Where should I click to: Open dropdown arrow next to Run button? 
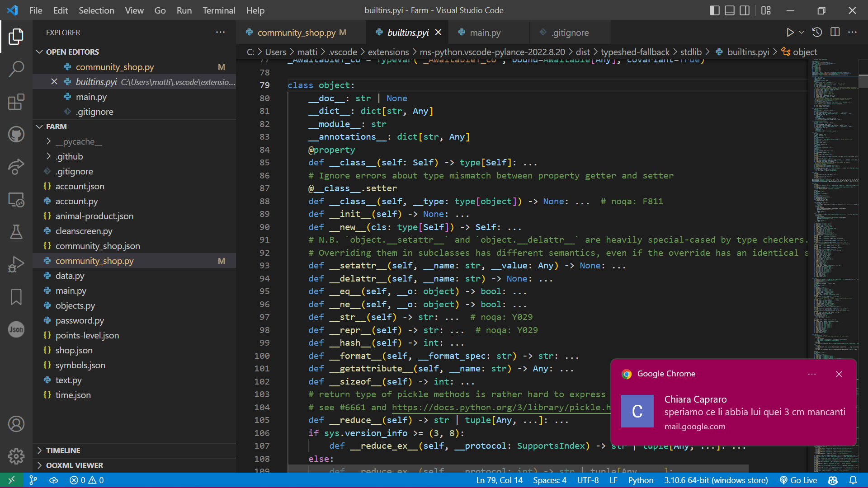(x=802, y=33)
